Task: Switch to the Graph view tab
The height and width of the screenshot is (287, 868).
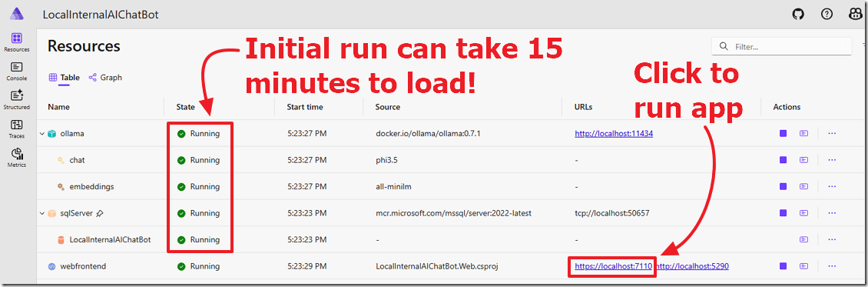Action: 105,78
